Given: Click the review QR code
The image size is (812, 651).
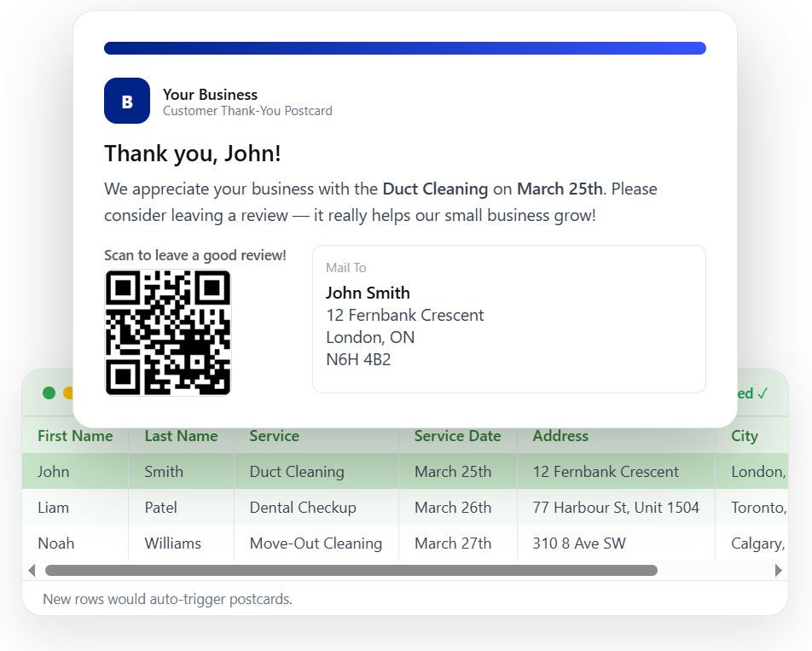Looking at the screenshot, I should tap(168, 333).
